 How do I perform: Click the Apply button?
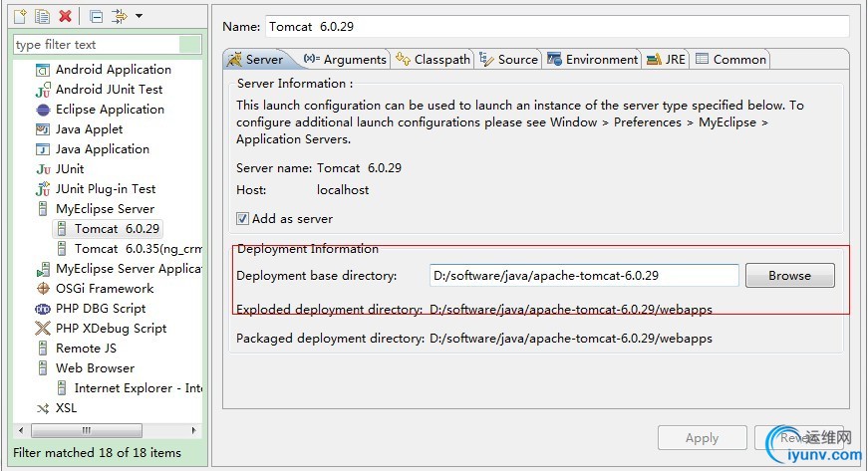point(702,438)
